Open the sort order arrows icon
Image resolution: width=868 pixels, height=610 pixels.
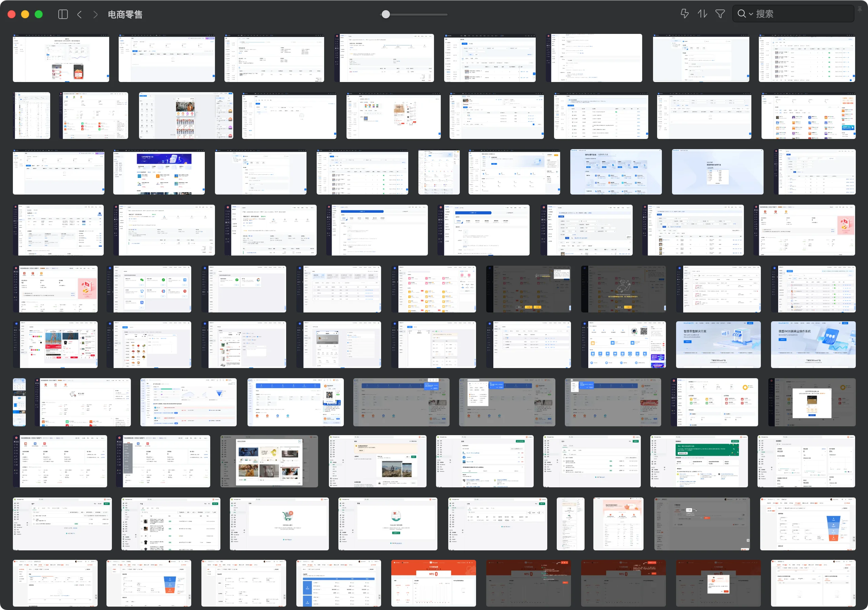(702, 14)
